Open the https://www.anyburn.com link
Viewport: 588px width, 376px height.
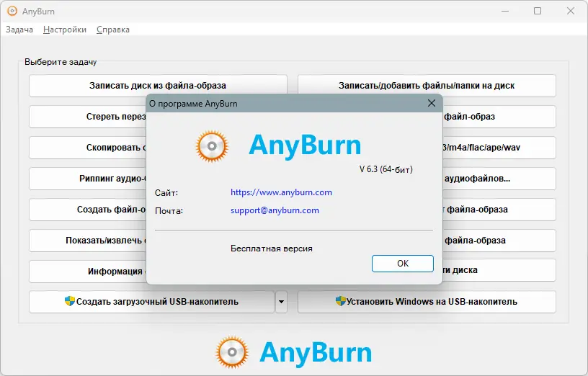281,192
